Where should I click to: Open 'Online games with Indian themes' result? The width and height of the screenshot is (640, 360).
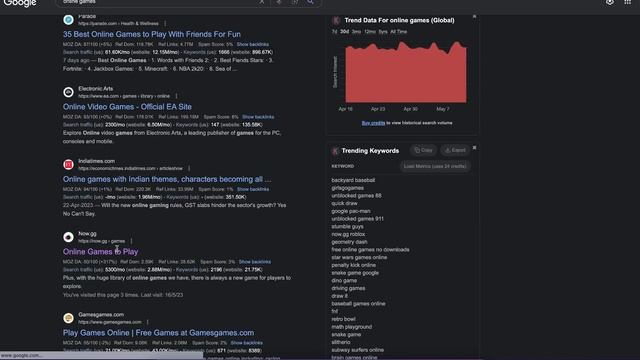point(167,179)
